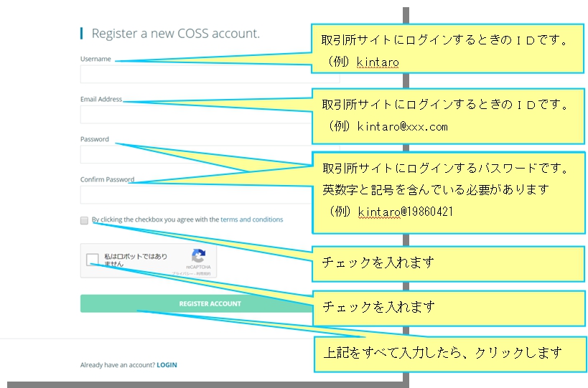The height and width of the screenshot is (388, 588).
Task: Click the reCAPTCHA logo icon
Action: tap(198, 256)
